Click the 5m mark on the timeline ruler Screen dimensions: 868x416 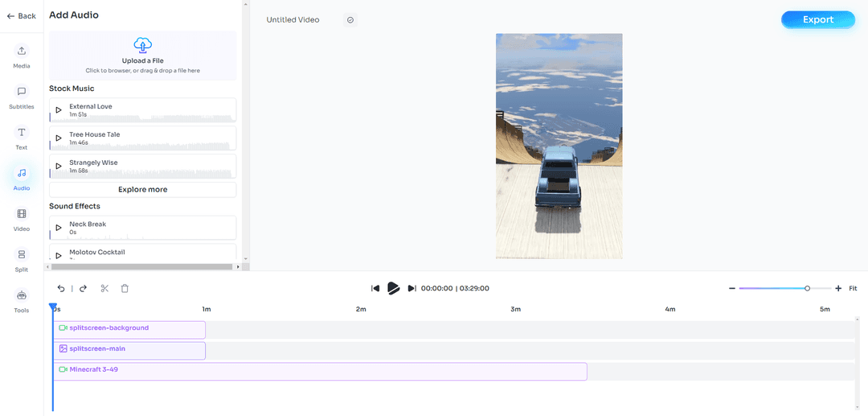tap(825, 309)
